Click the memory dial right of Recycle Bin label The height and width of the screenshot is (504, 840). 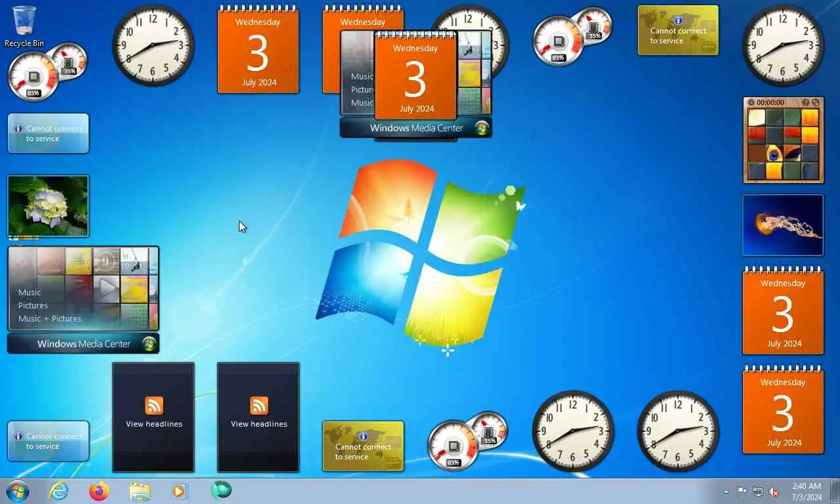(x=69, y=60)
